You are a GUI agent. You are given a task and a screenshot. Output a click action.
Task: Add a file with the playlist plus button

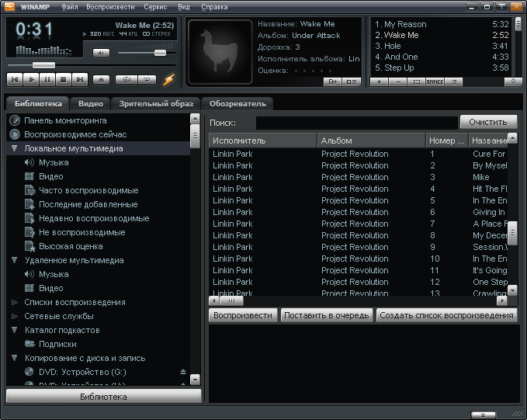(380, 81)
